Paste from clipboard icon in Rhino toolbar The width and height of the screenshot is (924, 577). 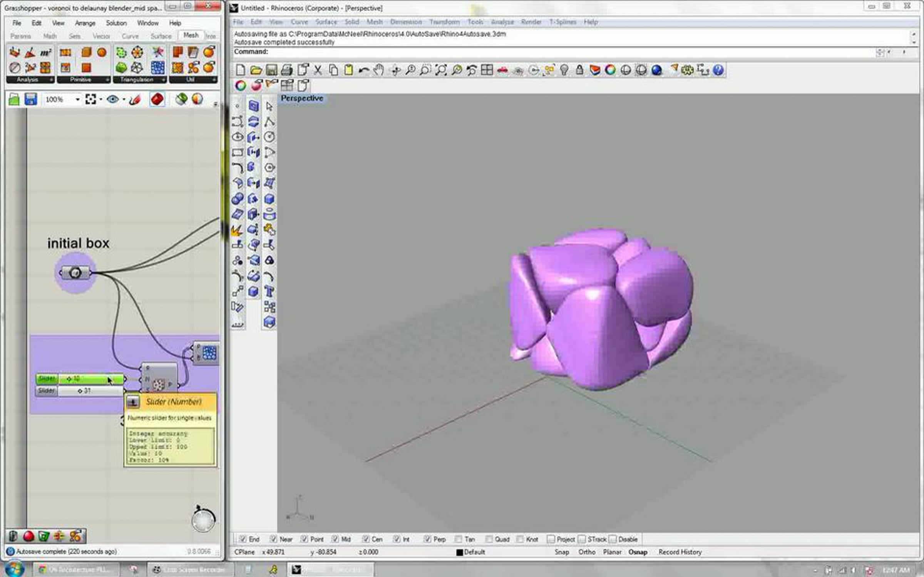coord(349,70)
